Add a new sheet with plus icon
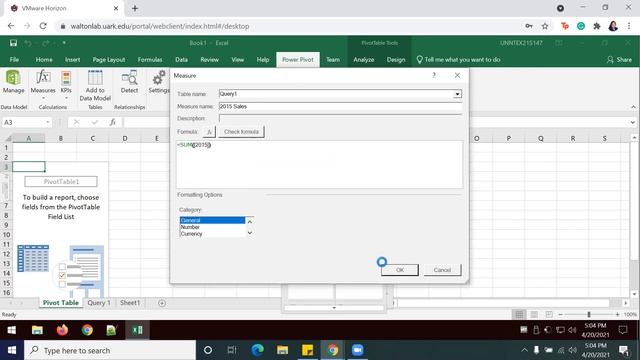The width and height of the screenshot is (640, 360). point(162,303)
